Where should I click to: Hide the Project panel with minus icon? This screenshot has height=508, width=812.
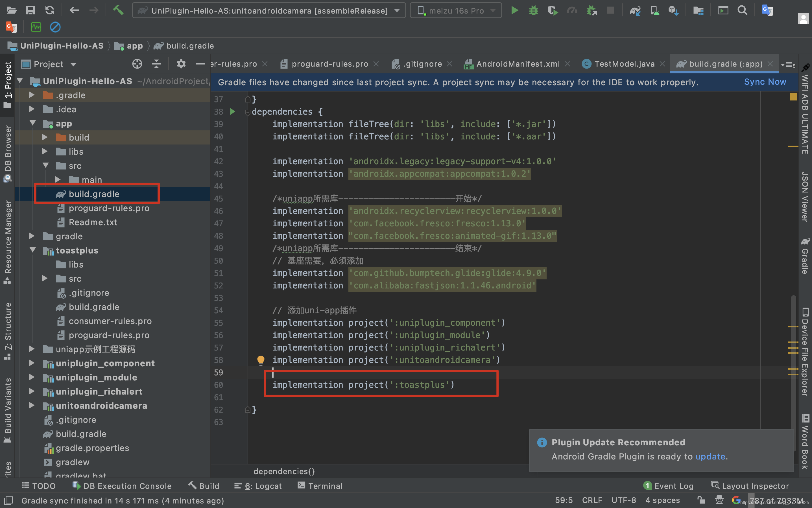click(x=200, y=64)
